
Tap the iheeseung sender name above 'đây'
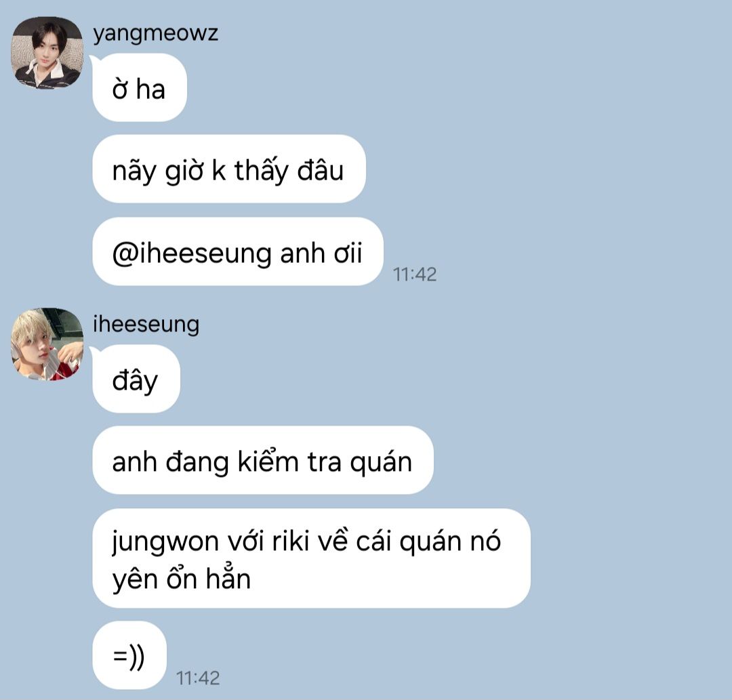(x=146, y=325)
